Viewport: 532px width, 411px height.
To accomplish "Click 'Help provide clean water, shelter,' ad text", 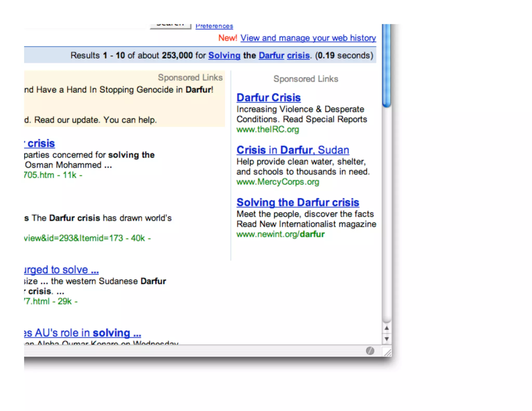I will [301, 162].
